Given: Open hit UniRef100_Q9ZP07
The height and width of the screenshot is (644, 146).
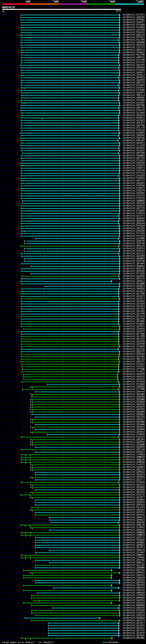Looking at the screenshot, I should pos(134,22).
